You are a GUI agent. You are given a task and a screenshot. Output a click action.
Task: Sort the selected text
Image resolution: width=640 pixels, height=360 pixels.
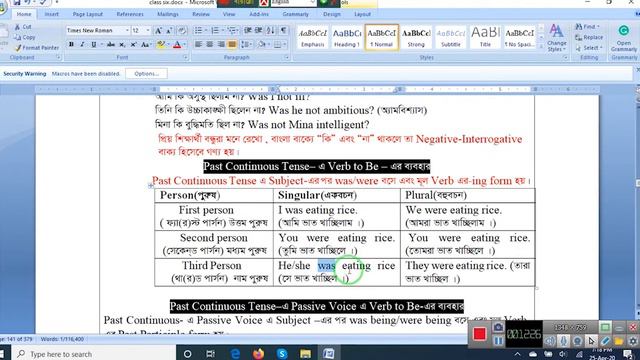pyautogui.click(x=271, y=31)
